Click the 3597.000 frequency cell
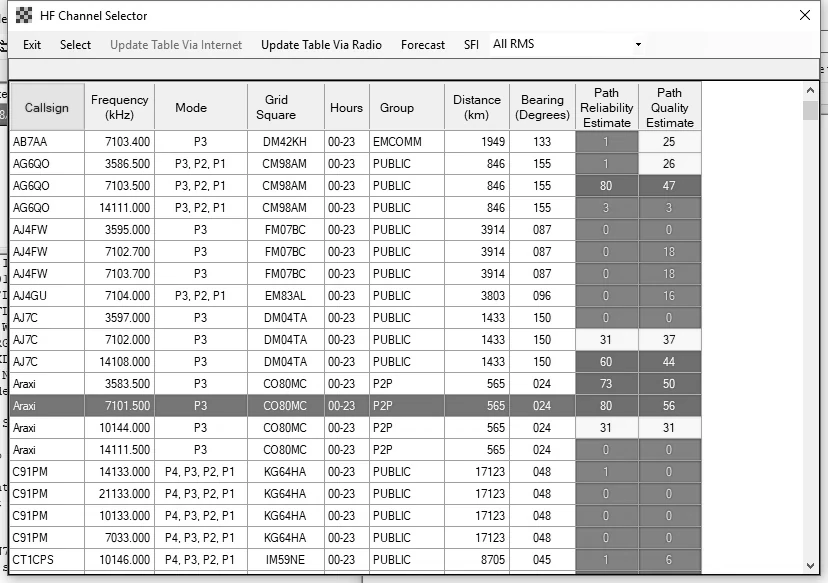Screen dimensions: 828x583 click(x=119, y=318)
